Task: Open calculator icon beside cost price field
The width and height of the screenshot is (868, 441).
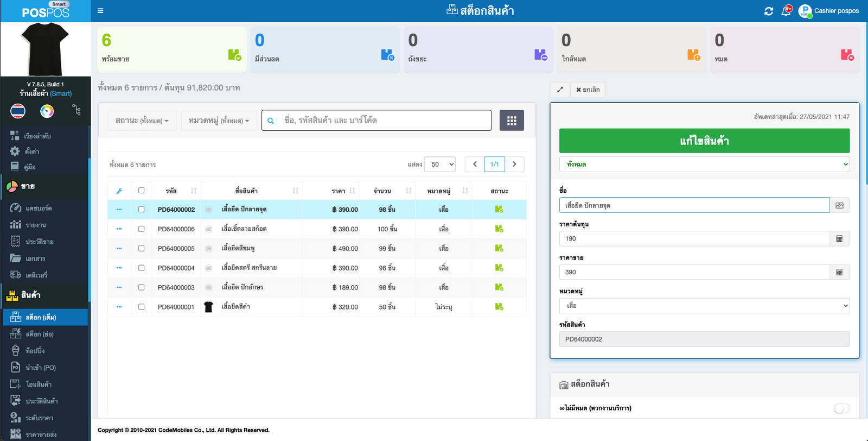Action: (x=839, y=239)
